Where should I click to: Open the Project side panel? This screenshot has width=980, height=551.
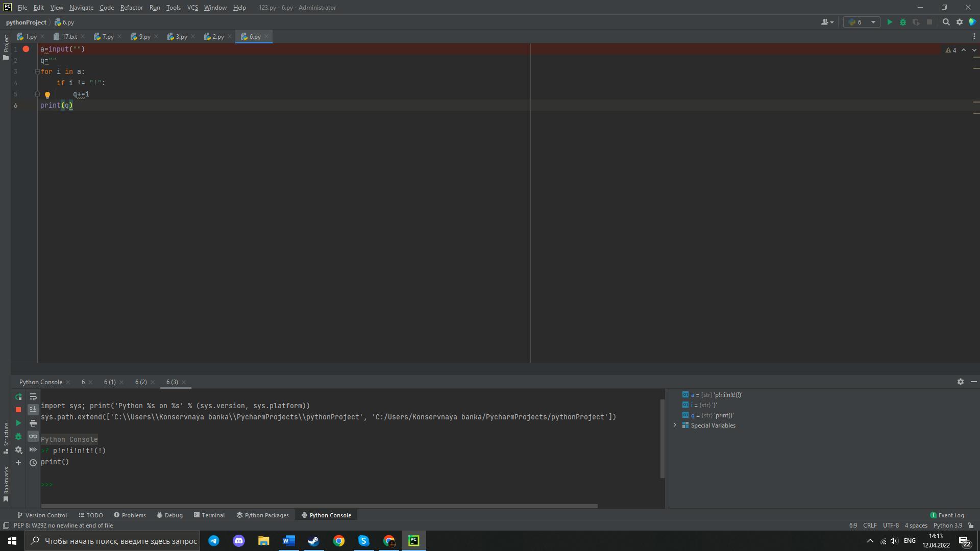[6, 47]
